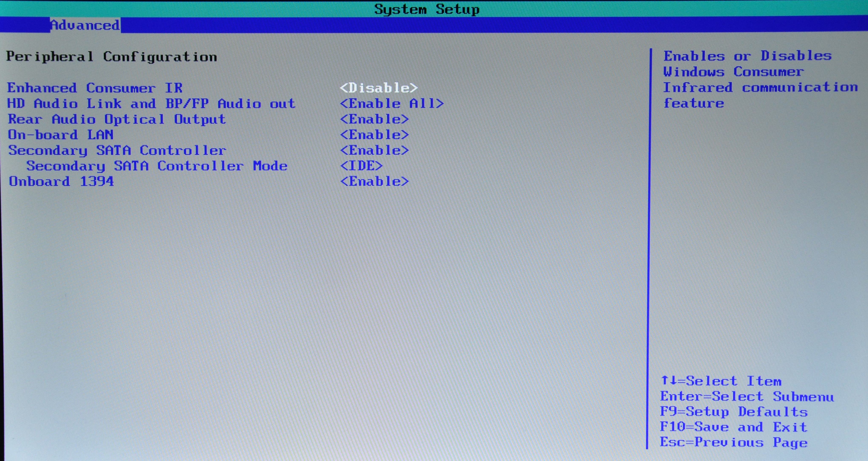The image size is (868, 461).
Task: Click the Peripheral Configuration heading
Action: tap(111, 57)
